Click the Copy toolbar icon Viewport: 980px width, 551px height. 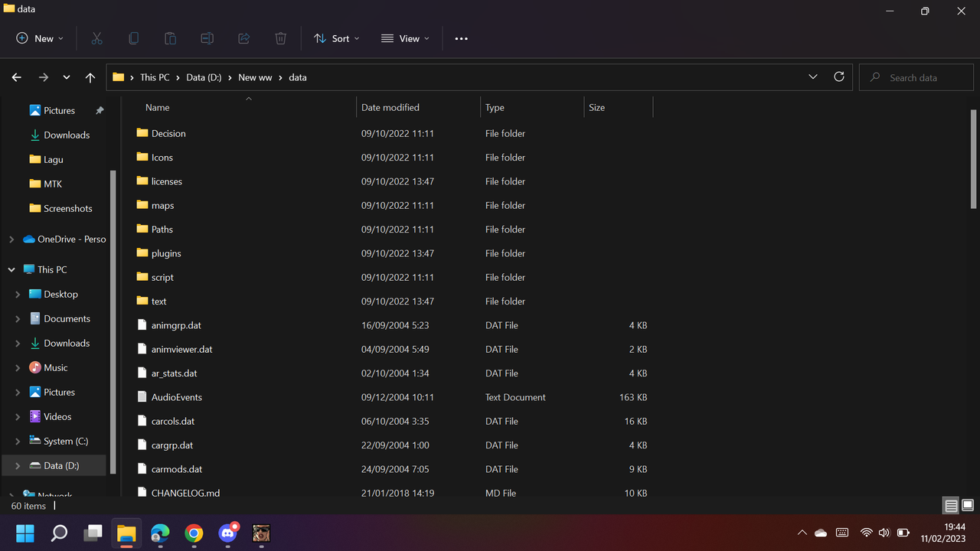click(133, 38)
